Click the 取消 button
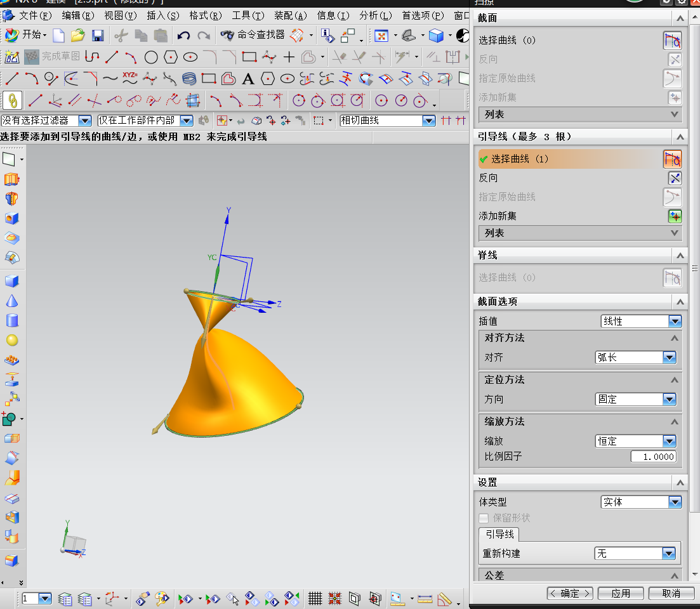700x609 pixels. tap(671, 594)
